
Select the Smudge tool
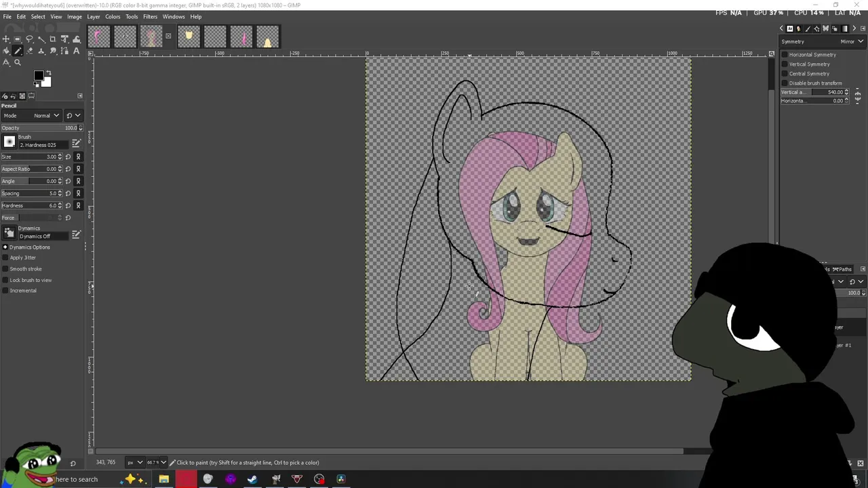point(53,51)
